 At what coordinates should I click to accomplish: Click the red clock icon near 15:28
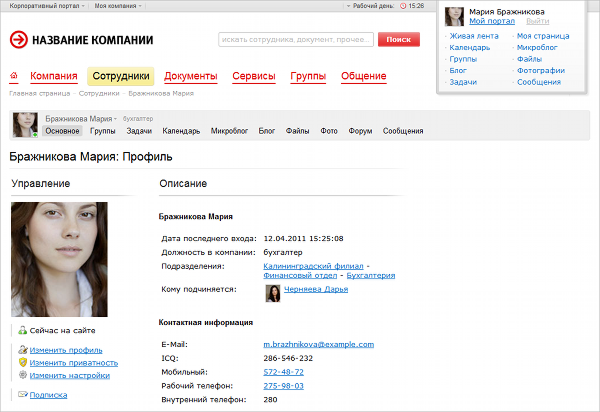point(403,6)
